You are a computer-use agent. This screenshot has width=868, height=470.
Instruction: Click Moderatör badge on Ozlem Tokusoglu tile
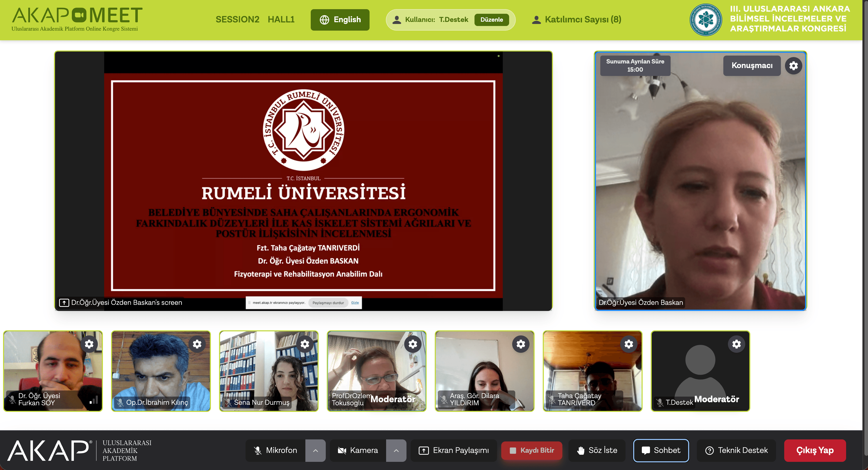click(x=393, y=399)
